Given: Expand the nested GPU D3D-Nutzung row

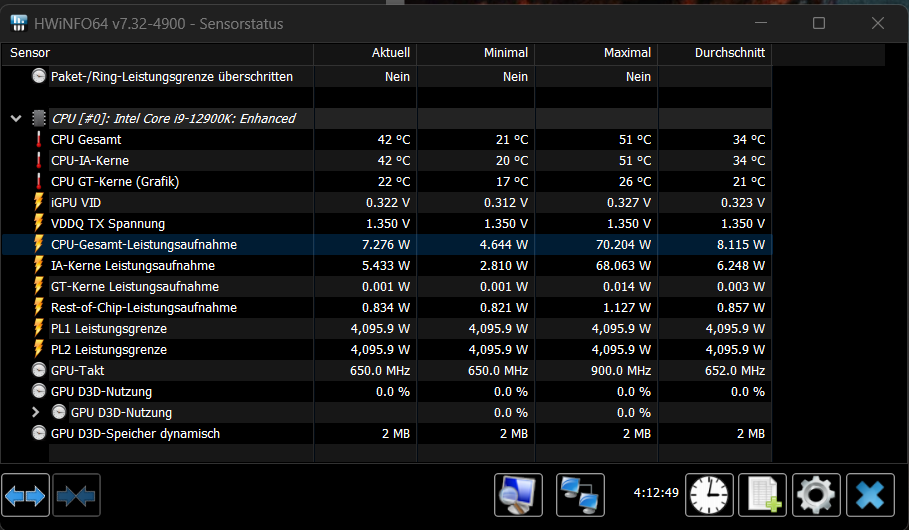Looking at the screenshot, I should 35,412.
